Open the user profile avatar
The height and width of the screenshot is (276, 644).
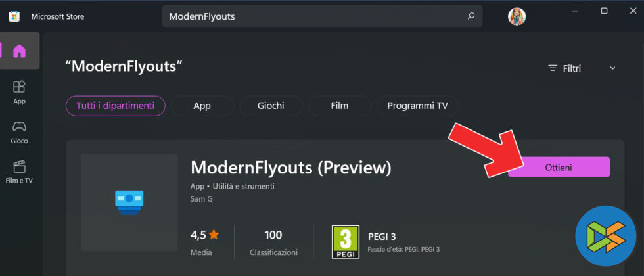point(517,16)
